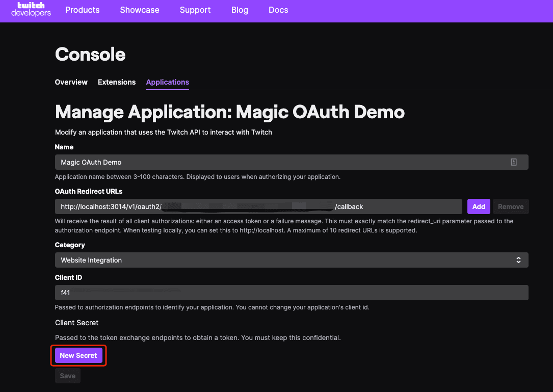This screenshot has height=392, width=553.
Task: Switch to the Overview tab
Action: pos(71,82)
